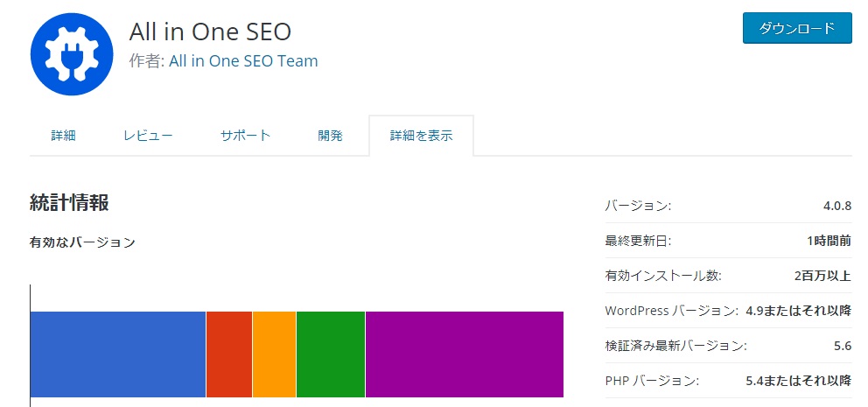Click the 有効なバージョン label
868x407 pixels.
point(82,242)
